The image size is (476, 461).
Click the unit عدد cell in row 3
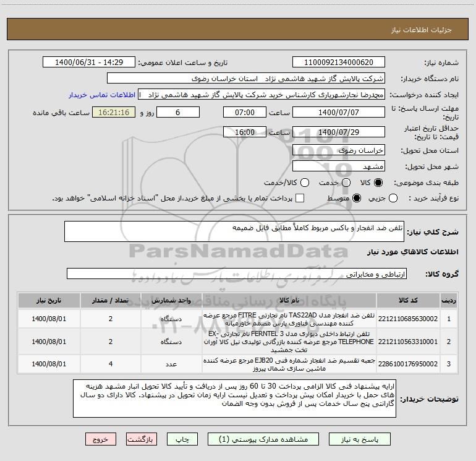171,364
